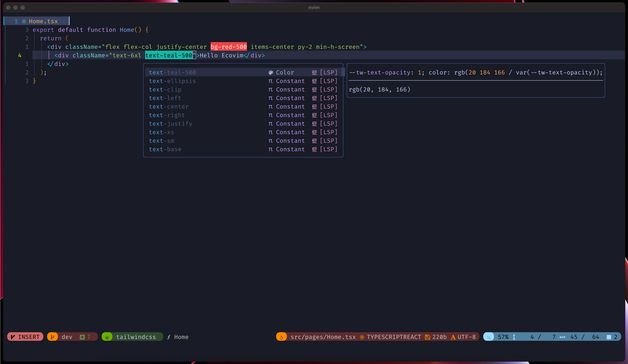Click the orange Linux penguin icon

[281, 337]
